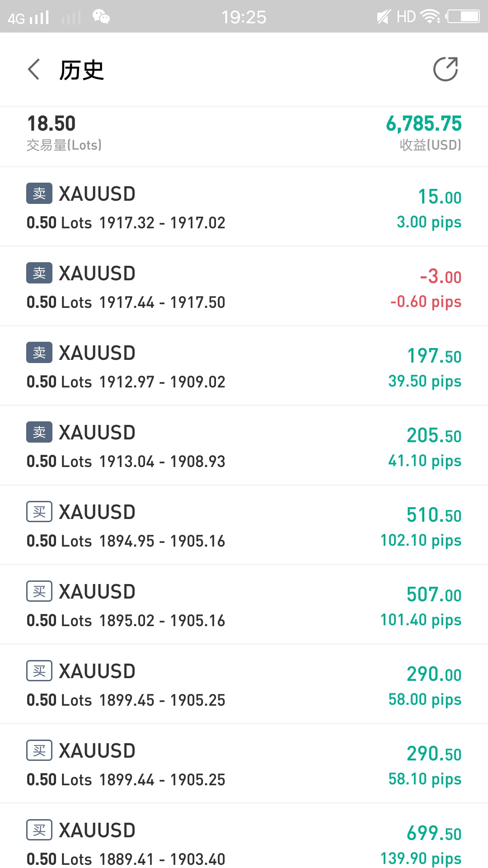488x868 pixels.
Task: Tap the 买 badge on the 699.50 trade
Action: pyautogui.click(x=39, y=830)
